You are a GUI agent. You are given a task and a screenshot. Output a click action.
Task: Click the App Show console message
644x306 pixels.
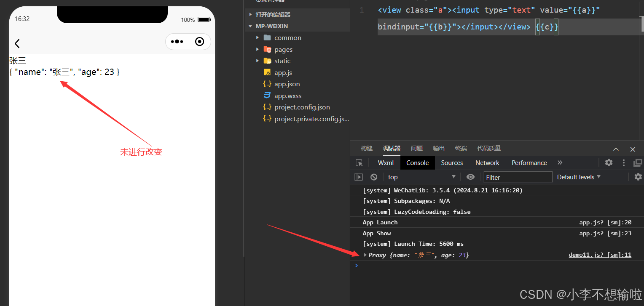(x=377, y=233)
